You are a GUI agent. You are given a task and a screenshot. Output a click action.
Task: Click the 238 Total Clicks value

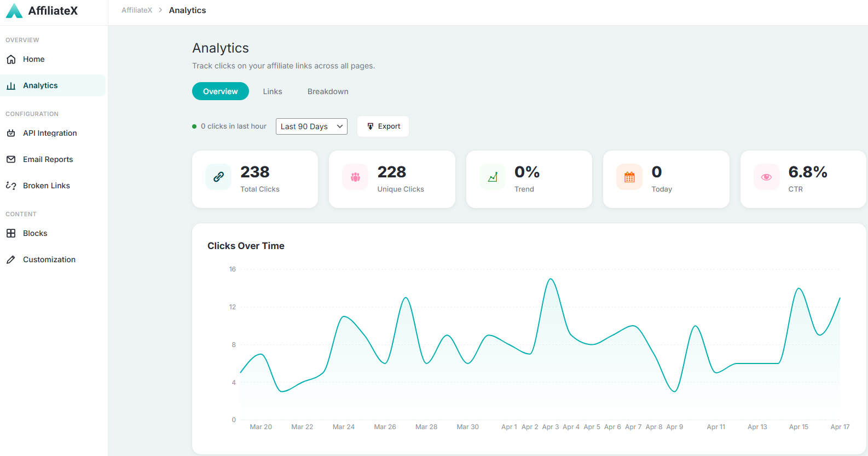(255, 172)
